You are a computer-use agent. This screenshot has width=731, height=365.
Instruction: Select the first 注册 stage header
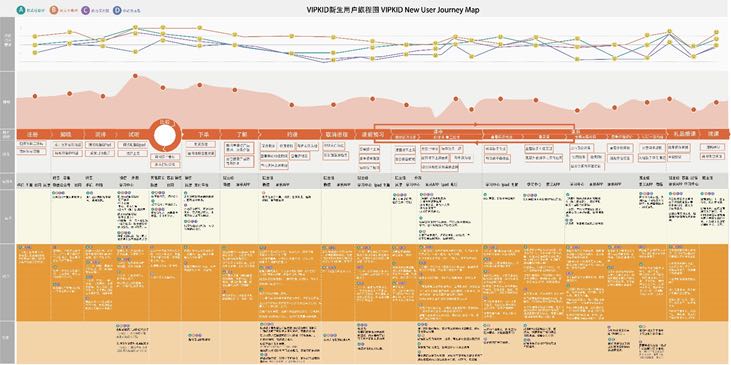tap(33, 134)
